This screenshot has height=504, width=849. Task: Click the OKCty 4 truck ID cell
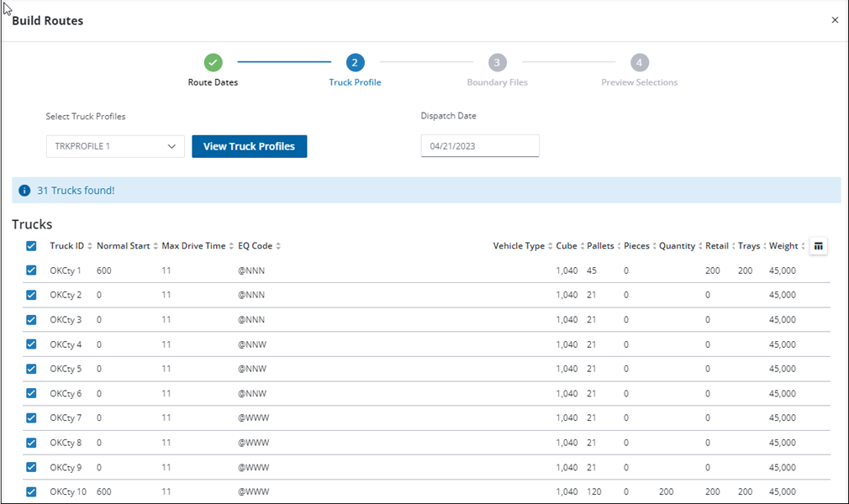point(66,344)
